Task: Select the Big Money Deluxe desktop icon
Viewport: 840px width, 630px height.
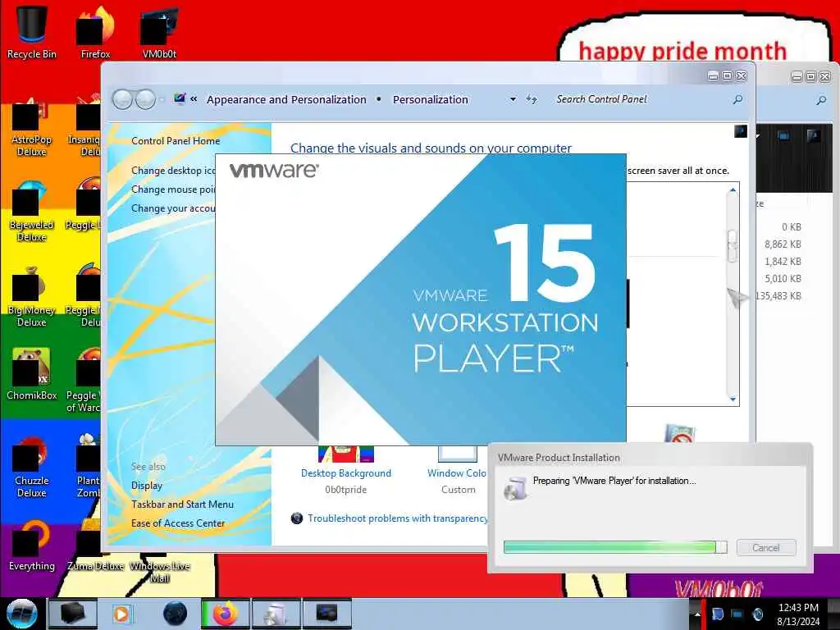Action: coord(32,298)
